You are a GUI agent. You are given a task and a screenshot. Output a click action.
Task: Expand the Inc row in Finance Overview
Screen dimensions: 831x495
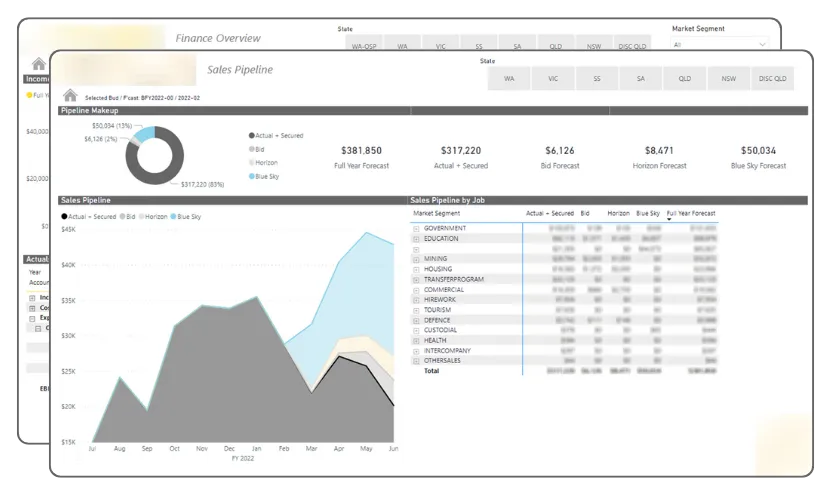[x=32, y=298]
